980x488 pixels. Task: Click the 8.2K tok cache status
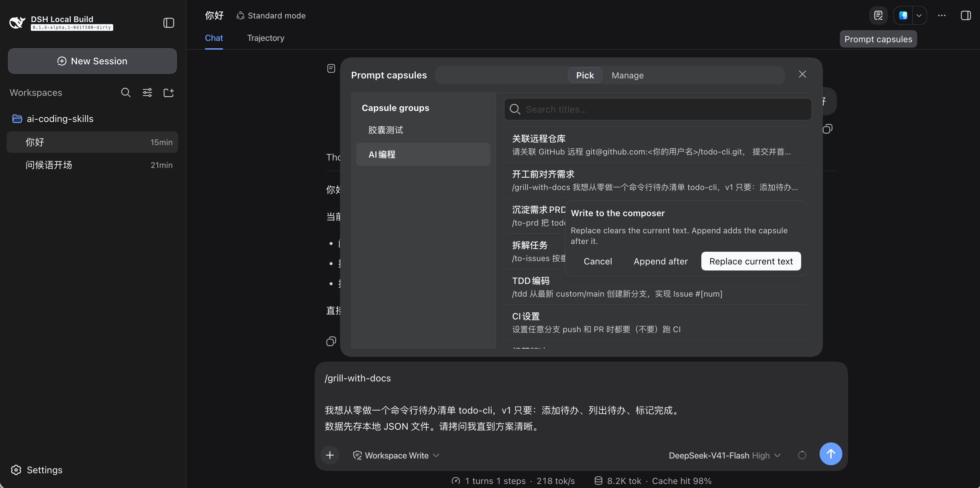click(x=653, y=481)
